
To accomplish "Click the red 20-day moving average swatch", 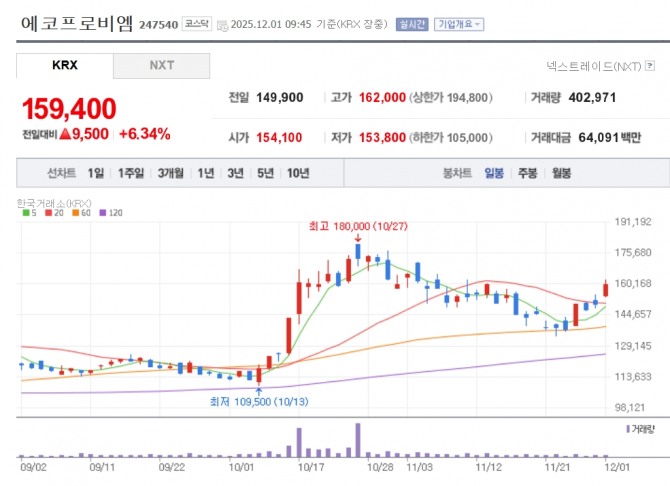I will point(48,212).
